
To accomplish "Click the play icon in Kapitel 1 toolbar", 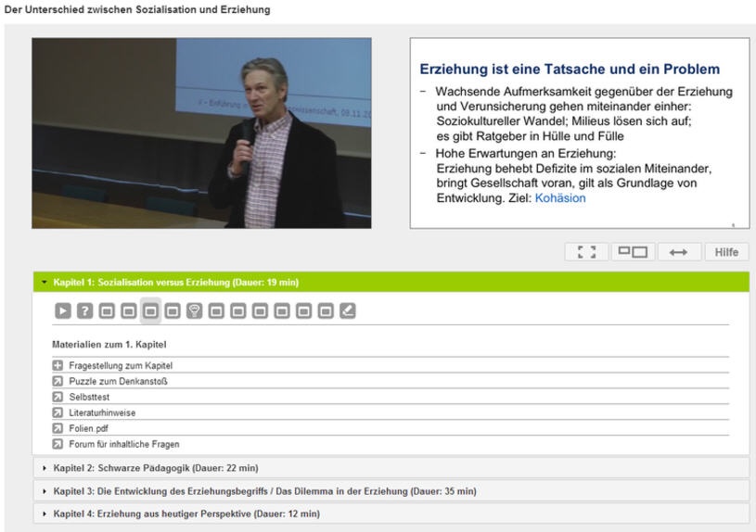I will point(63,310).
